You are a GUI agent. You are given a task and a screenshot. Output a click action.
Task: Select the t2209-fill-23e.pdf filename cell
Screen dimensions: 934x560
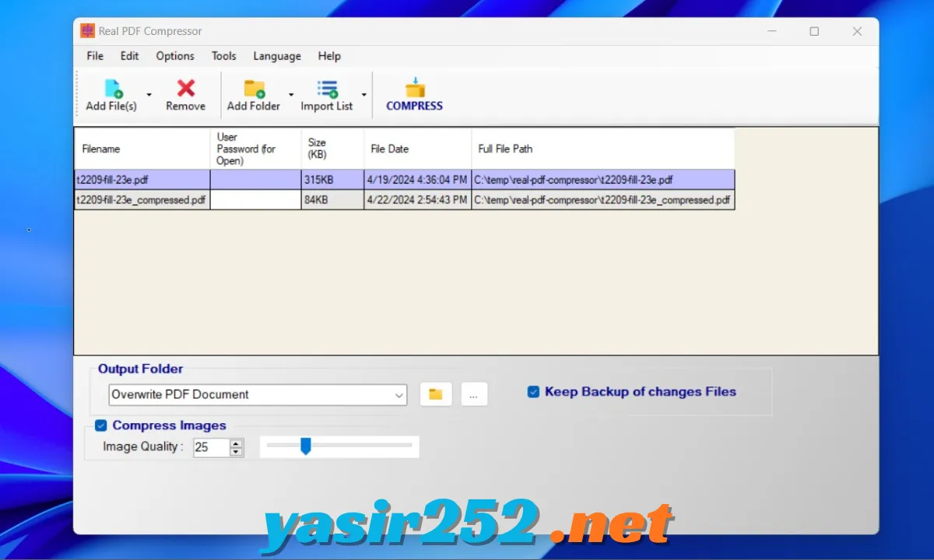point(142,180)
